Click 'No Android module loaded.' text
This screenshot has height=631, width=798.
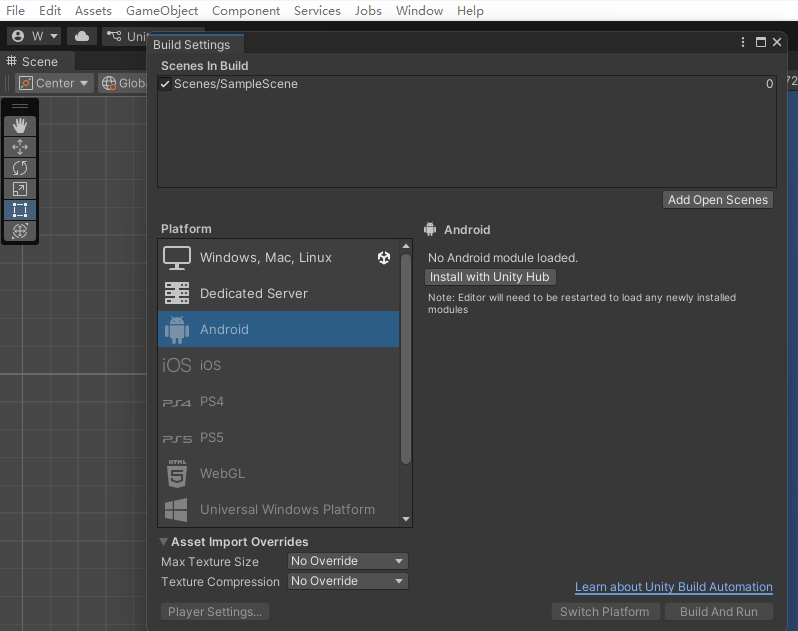(503, 258)
